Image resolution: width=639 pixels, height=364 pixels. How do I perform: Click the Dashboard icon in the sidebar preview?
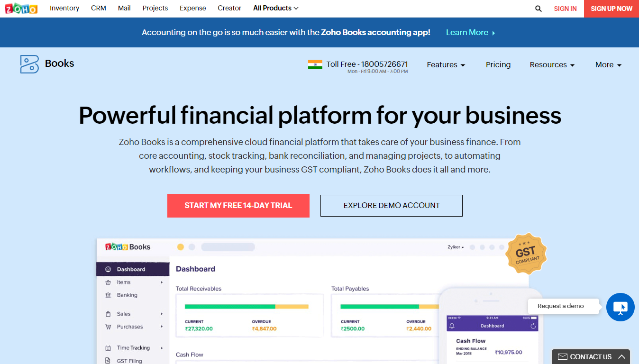coord(108,269)
